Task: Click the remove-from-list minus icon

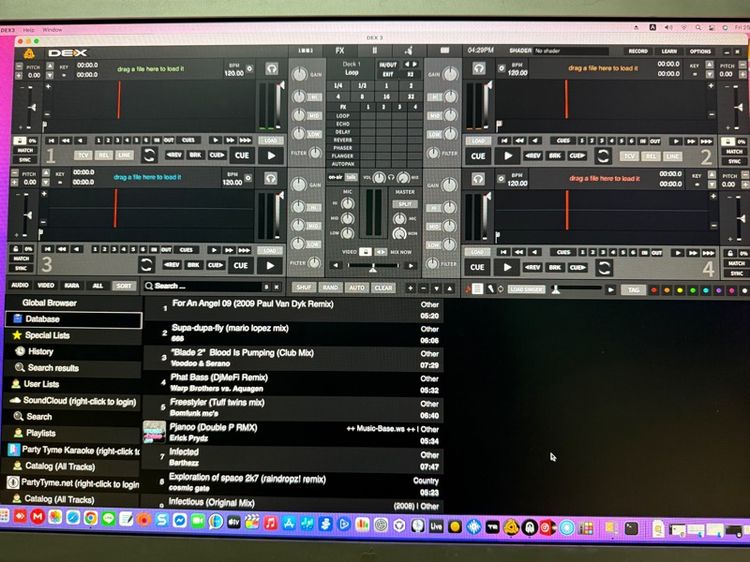Action: (423, 288)
